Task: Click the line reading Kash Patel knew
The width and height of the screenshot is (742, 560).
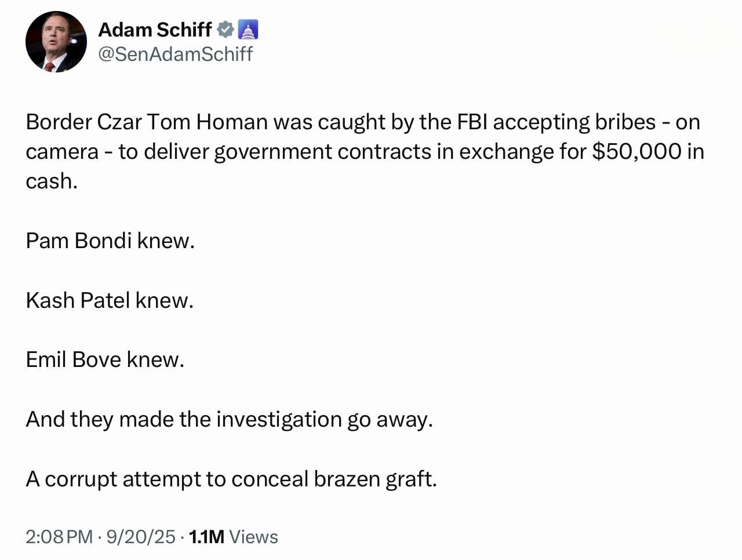Action: point(109,300)
